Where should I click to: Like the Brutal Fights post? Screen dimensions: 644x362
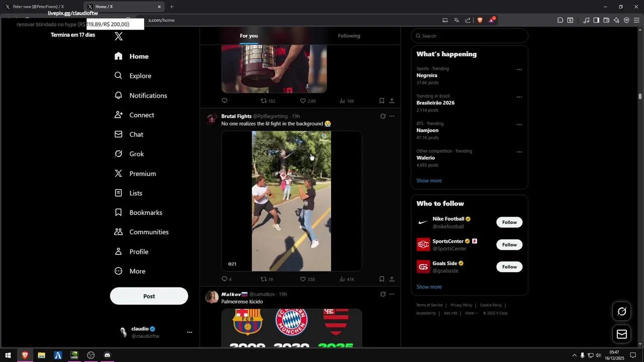pyautogui.click(x=303, y=279)
